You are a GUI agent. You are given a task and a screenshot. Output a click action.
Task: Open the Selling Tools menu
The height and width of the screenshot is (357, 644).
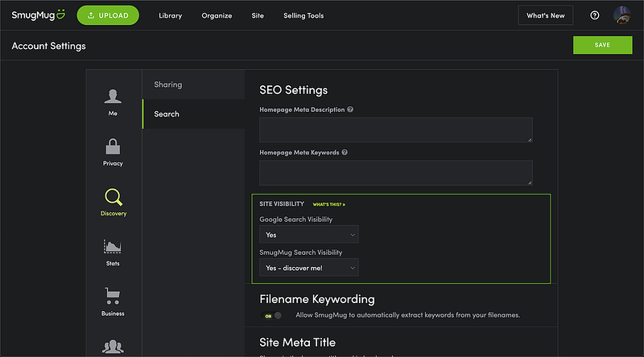tap(303, 15)
